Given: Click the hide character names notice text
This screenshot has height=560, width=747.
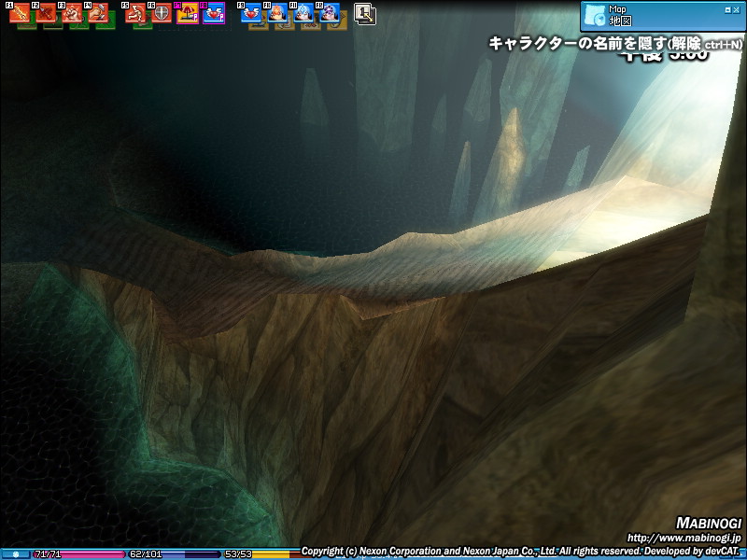Looking at the screenshot, I should [x=615, y=44].
